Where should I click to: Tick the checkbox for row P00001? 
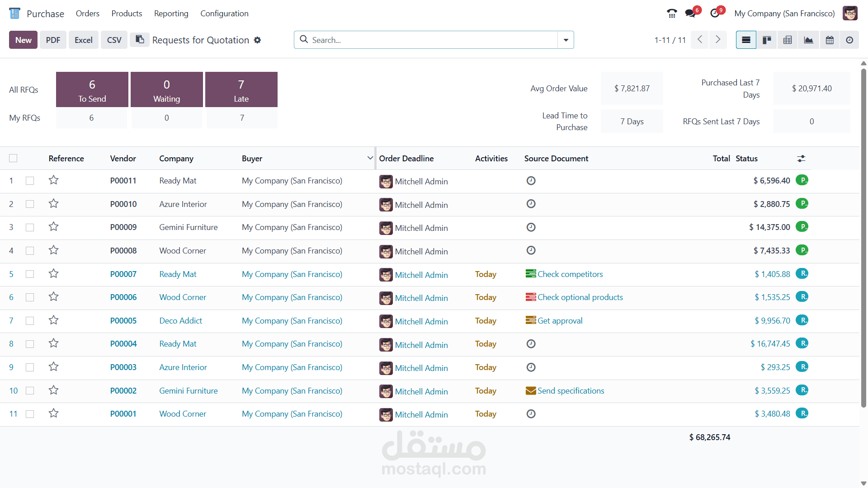pyautogui.click(x=30, y=414)
